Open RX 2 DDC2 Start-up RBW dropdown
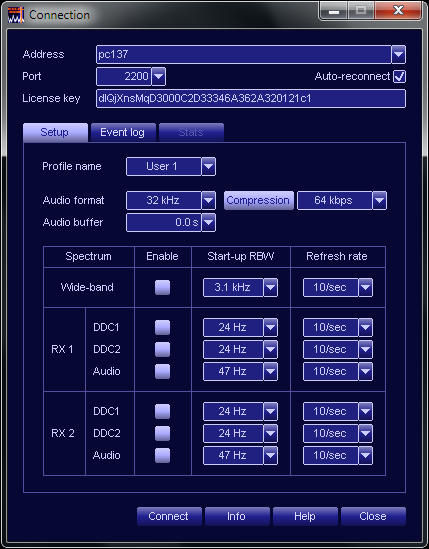 tap(270, 433)
